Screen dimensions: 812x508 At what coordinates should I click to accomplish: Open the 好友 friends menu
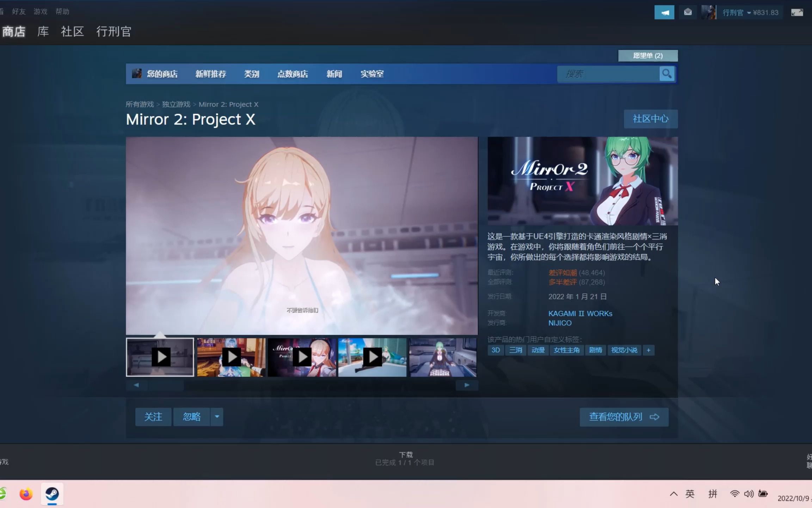pos(19,12)
